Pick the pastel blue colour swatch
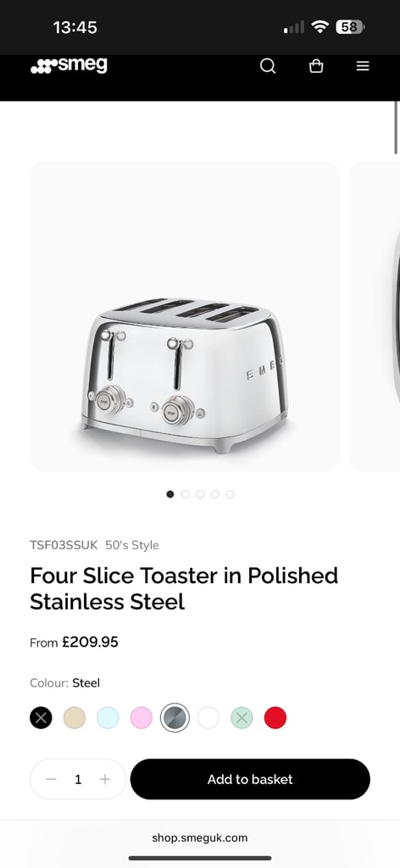Image resolution: width=400 pixels, height=868 pixels. click(x=108, y=718)
